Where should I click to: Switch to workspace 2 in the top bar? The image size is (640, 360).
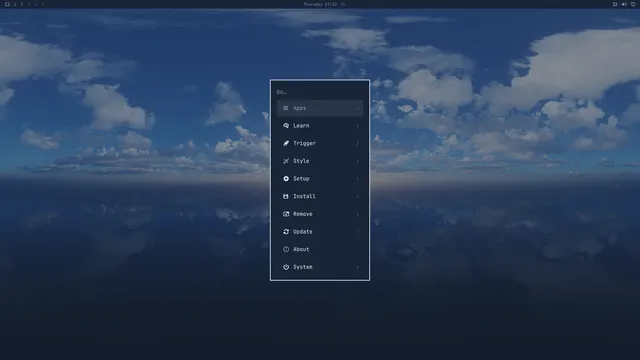click(x=22, y=4)
